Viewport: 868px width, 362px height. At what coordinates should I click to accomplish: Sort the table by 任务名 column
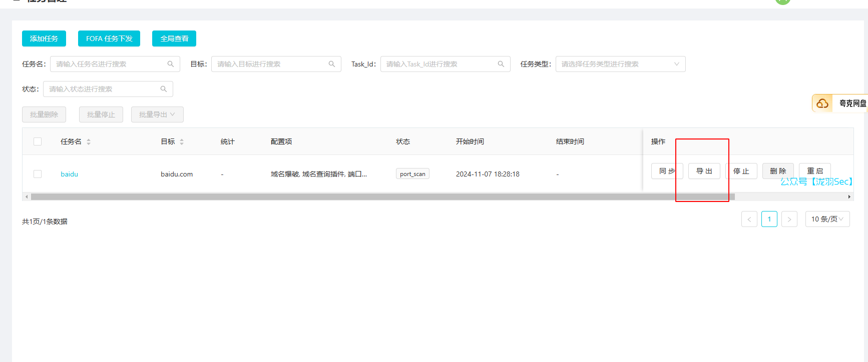89,142
